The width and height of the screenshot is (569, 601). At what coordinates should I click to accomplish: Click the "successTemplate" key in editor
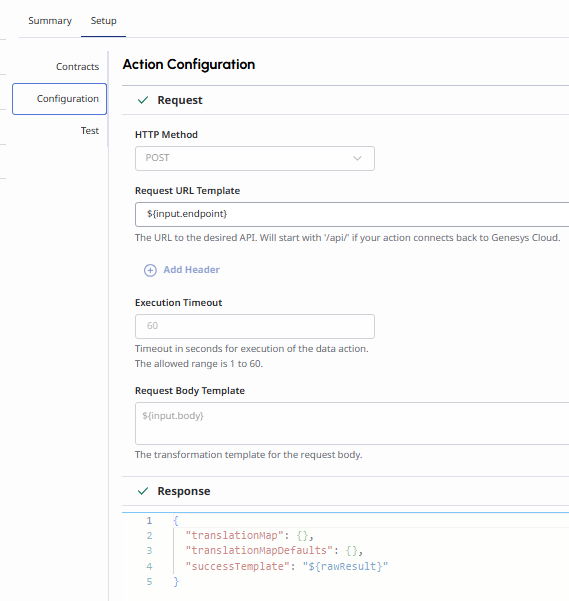pyautogui.click(x=240, y=566)
